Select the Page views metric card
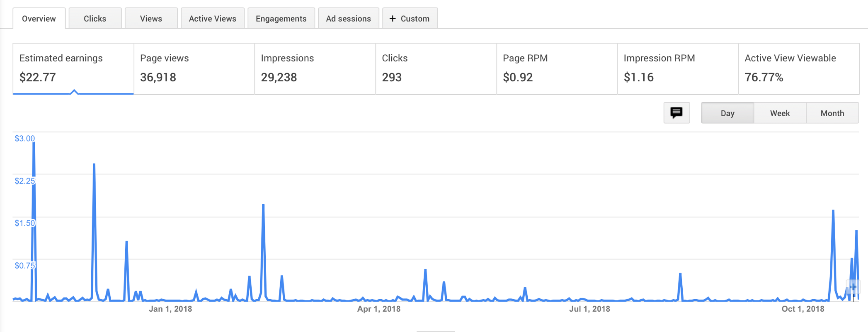The width and height of the screenshot is (868, 332). [x=194, y=69]
